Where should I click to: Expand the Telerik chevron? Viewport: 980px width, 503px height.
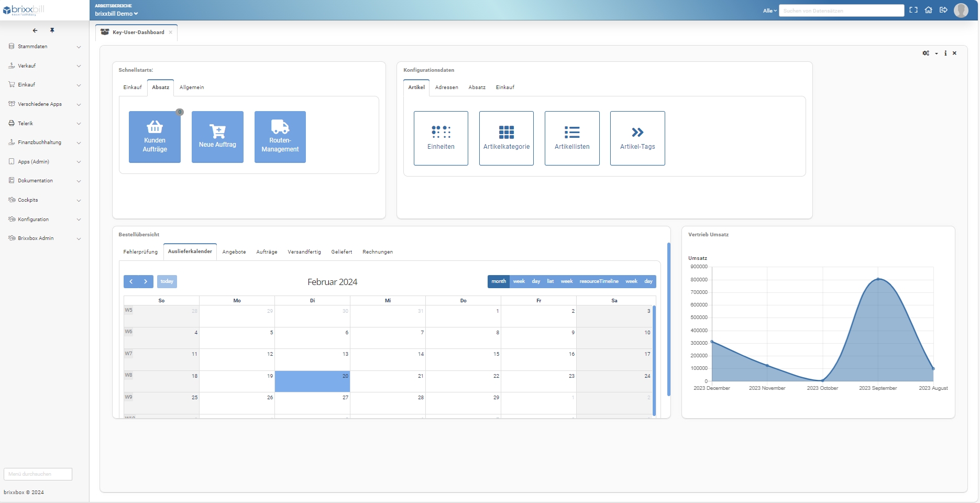79,124
